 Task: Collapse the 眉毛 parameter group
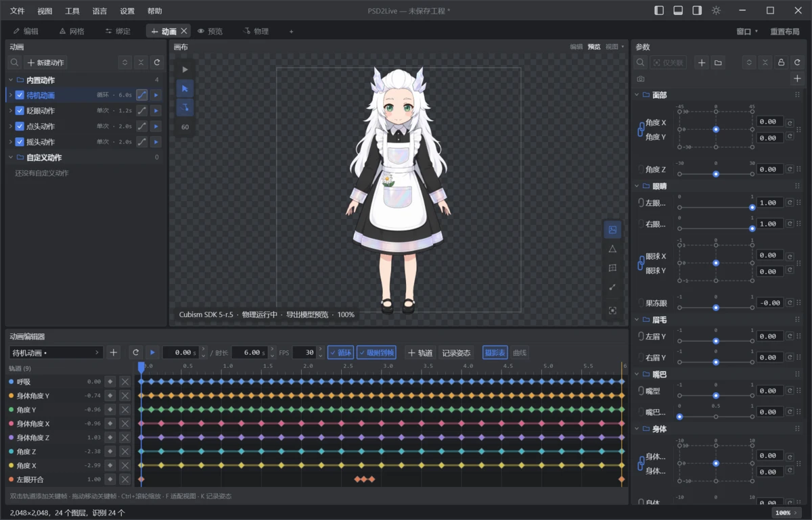click(637, 319)
